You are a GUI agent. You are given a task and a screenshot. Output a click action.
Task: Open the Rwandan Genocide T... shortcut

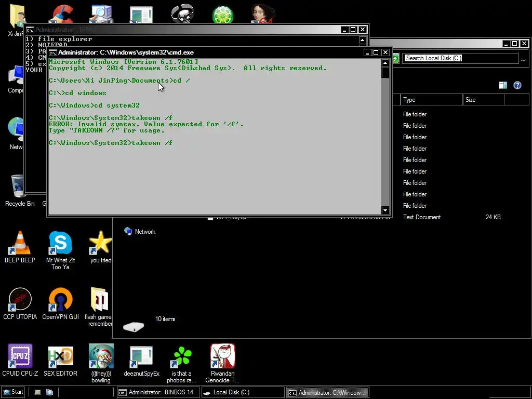click(222, 363)
